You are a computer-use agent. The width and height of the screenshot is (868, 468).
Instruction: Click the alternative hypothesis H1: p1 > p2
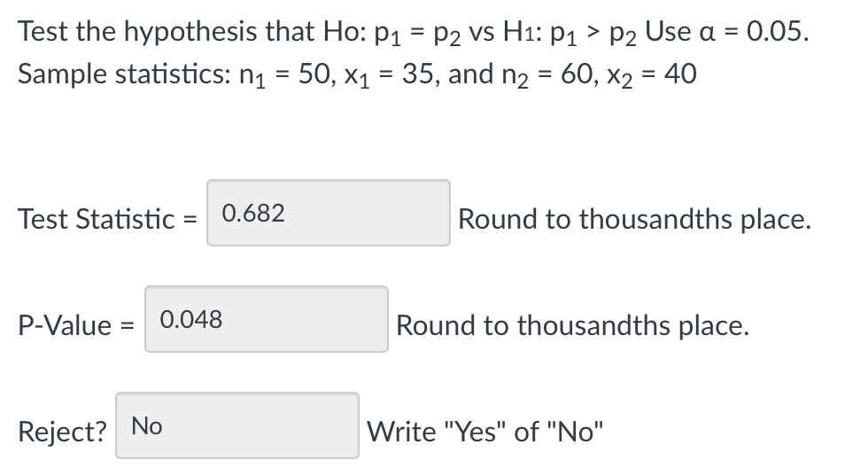570,32
